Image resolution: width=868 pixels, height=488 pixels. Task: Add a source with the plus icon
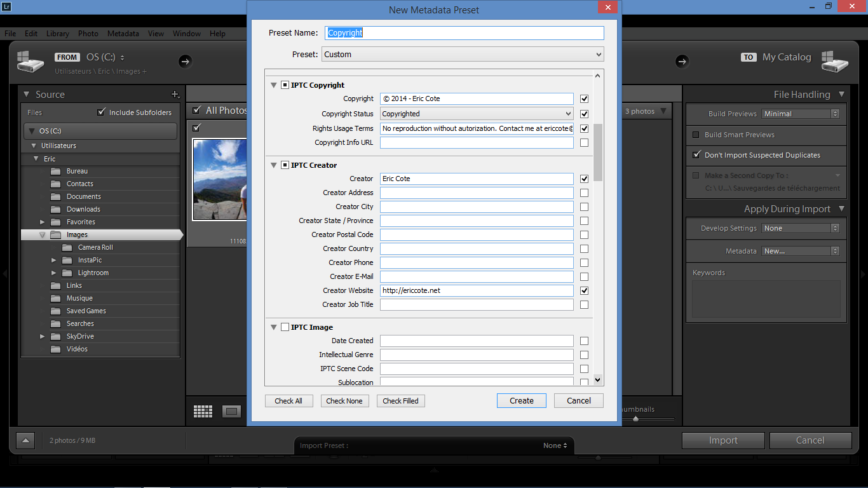[x=176, y=95]
